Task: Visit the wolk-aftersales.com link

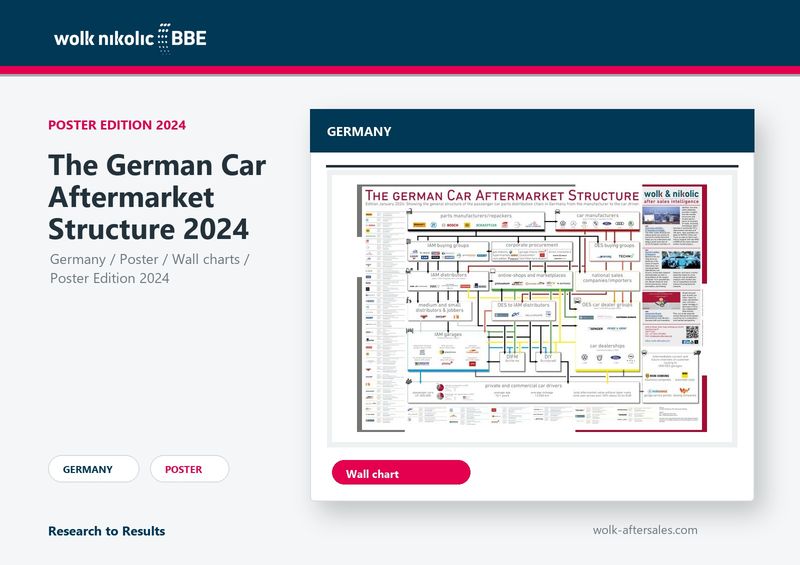Action: (x=645, y=530)
